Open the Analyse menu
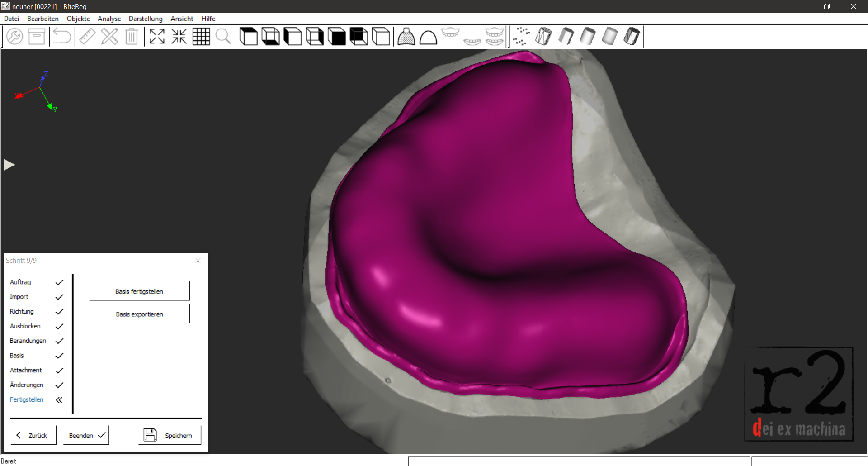Viewport: 868px width, 466px height. [x=109, y=19]
